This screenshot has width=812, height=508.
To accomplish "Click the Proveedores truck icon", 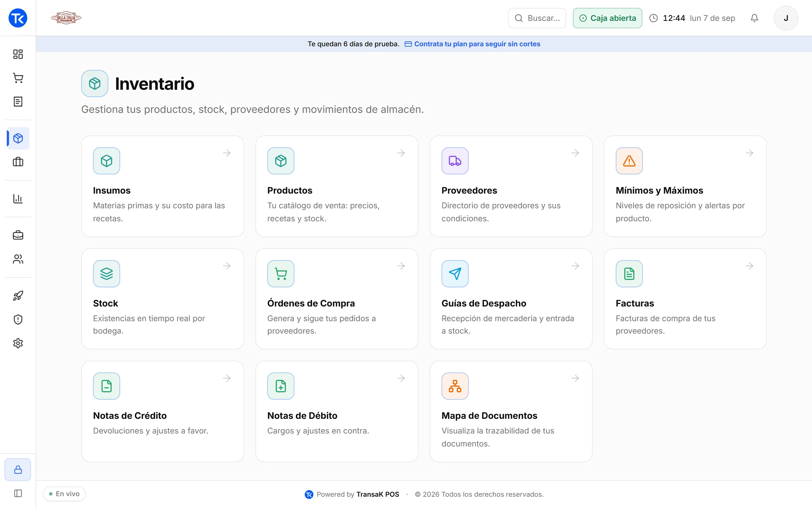I will [x=455, y=161].
